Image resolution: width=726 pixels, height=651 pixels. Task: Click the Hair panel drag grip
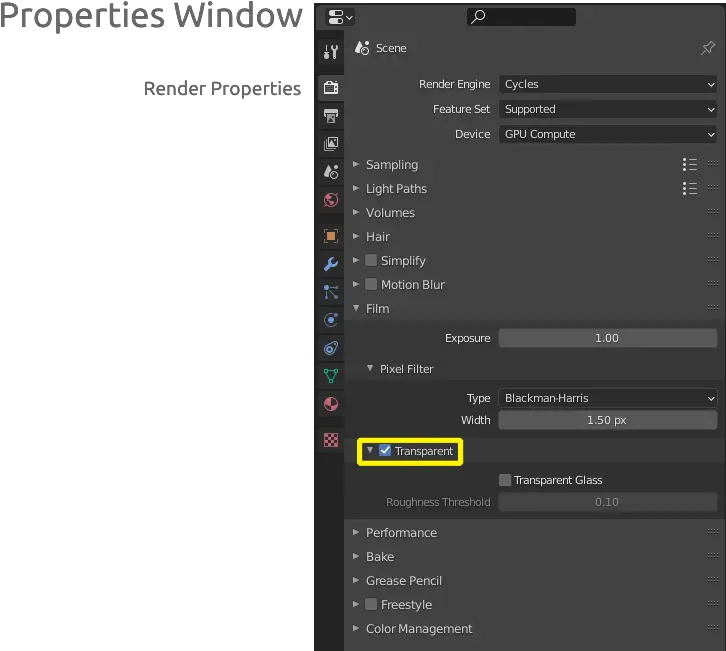(713, 236)
